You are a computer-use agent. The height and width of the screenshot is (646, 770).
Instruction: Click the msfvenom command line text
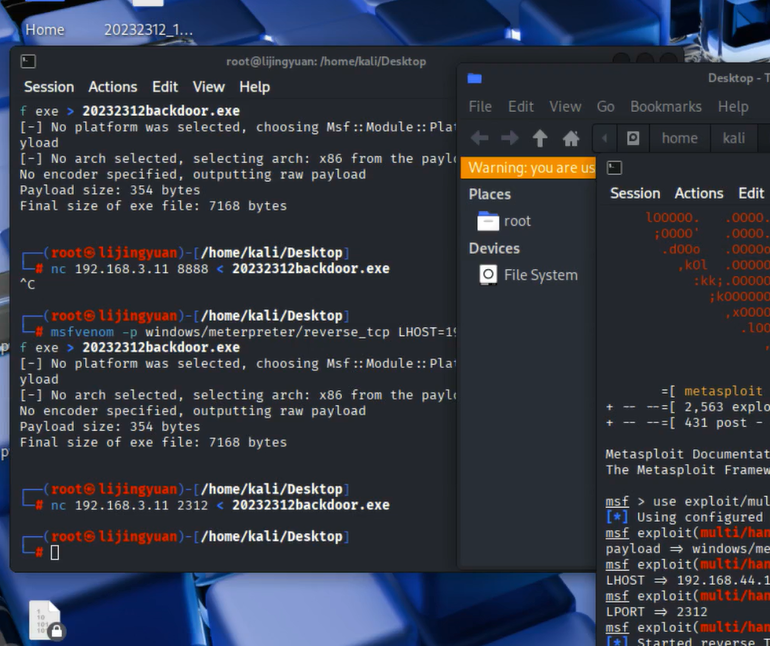[x=253, y=332]
